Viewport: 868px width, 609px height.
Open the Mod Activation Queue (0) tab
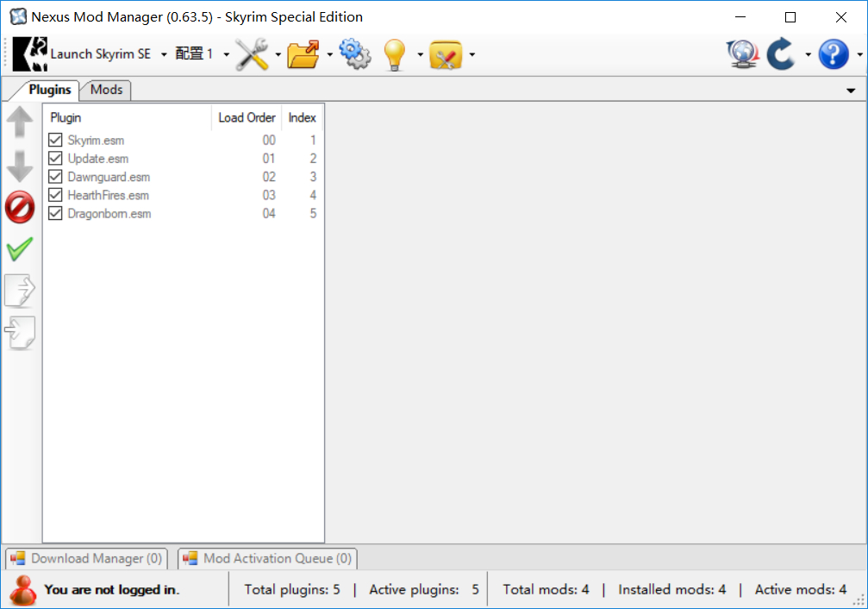267,559
